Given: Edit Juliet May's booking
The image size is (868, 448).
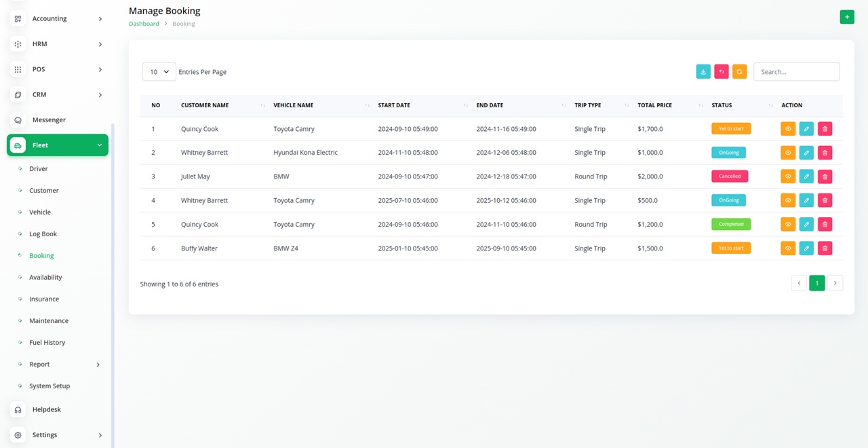Looking at the screenshot, I should (x=806, y=176).
